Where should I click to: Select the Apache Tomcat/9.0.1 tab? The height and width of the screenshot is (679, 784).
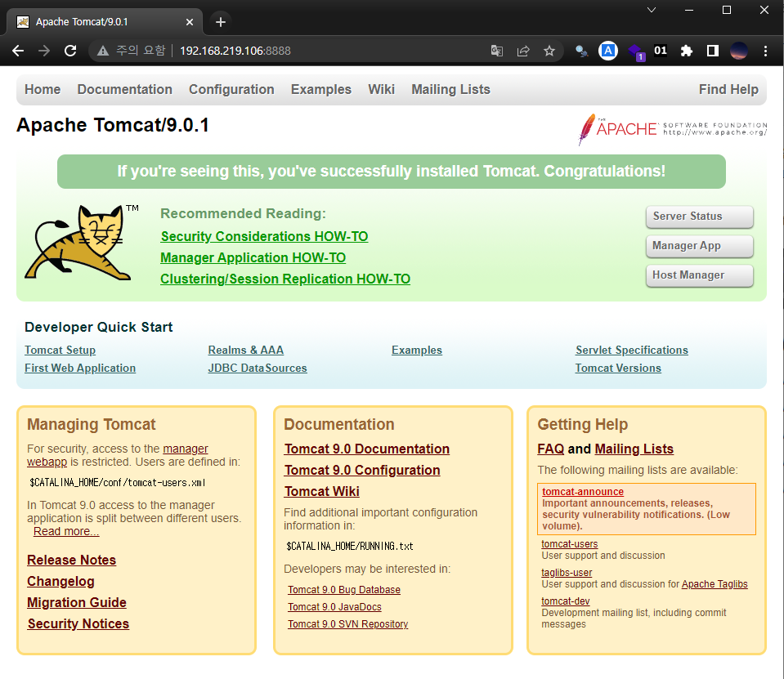pyautogui.click(x=105, y=22)
